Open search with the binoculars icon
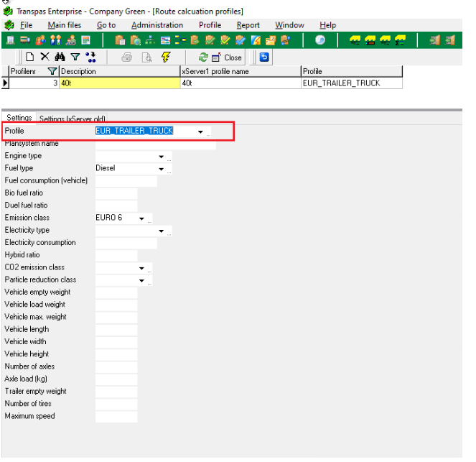 (60, 57)
